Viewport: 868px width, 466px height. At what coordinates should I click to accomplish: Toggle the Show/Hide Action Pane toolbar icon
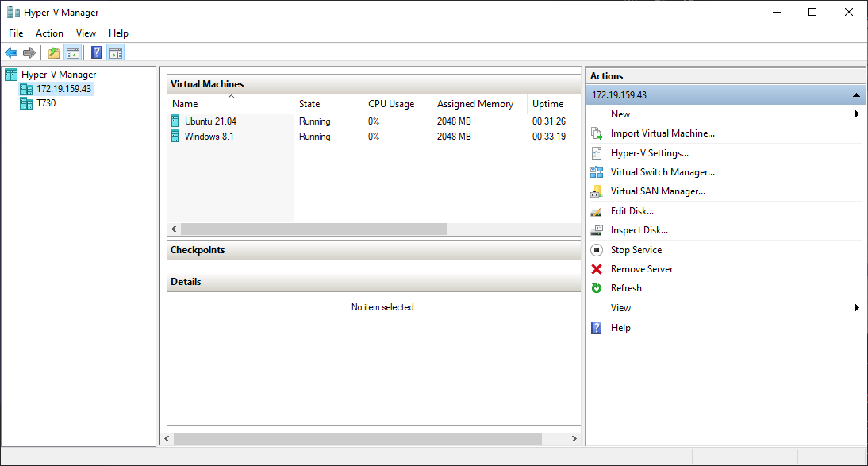click(116, 52)
